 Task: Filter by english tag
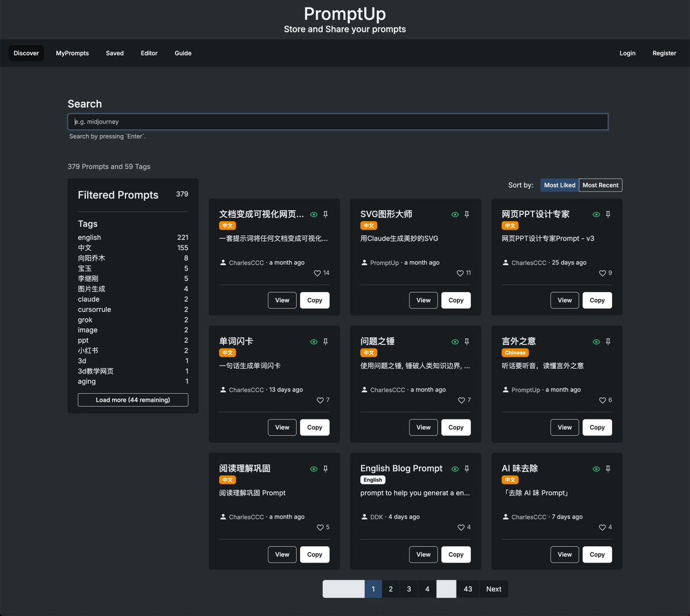coord(133,238)
